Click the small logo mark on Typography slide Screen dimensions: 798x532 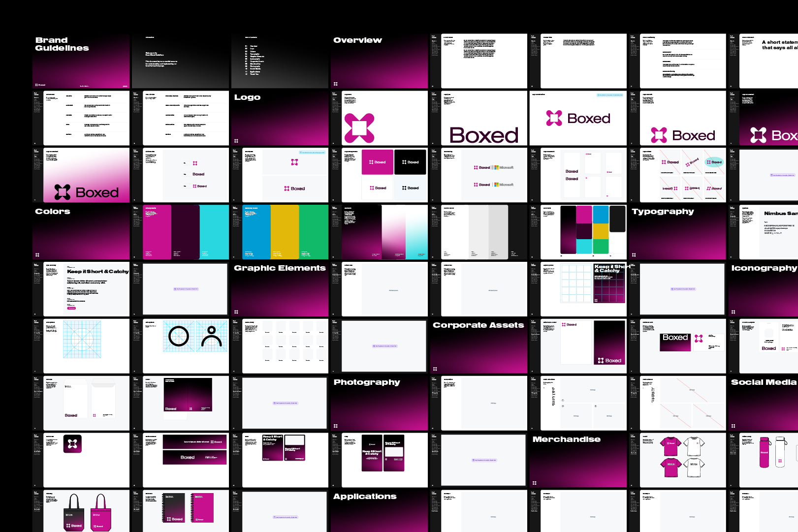pyautogui.click(x=634, y=255)
